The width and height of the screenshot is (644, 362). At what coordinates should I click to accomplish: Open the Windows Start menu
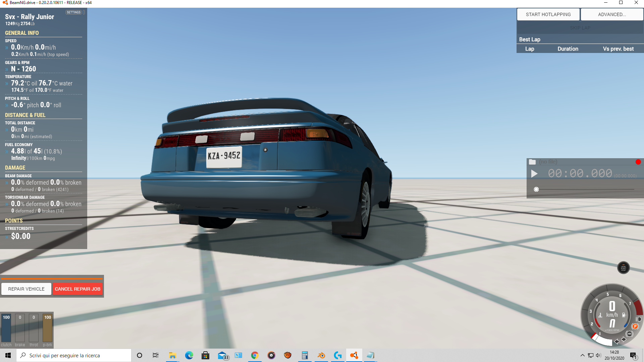point(8,355)
